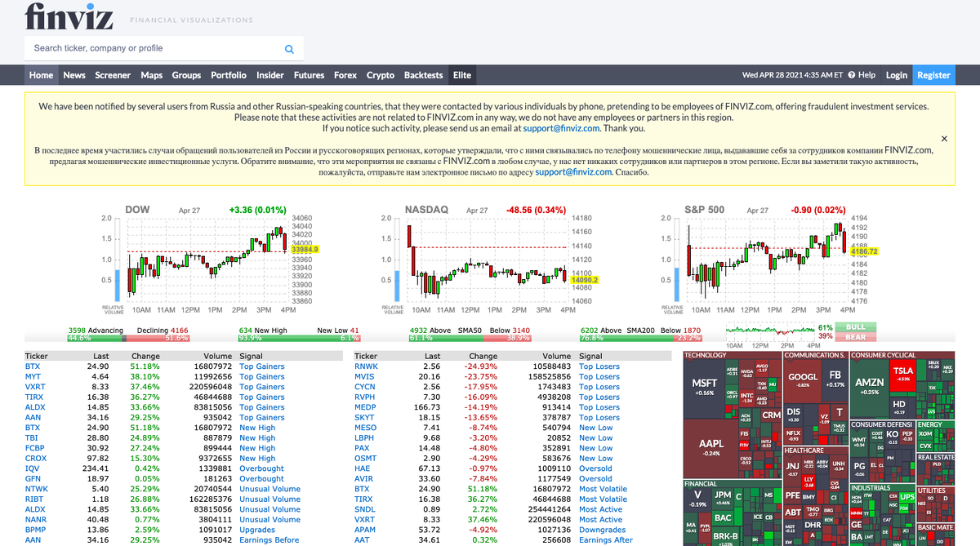The width and height of the screenshot is (980, 546).
Task: Click the Upgrades signal link
Action: [x=257, y=530]
